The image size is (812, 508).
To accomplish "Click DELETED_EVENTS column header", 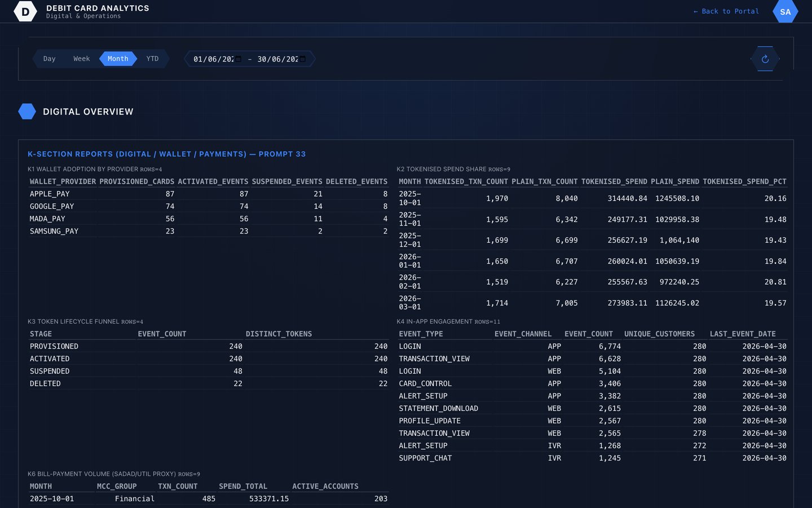I will (x=356, y=182).
